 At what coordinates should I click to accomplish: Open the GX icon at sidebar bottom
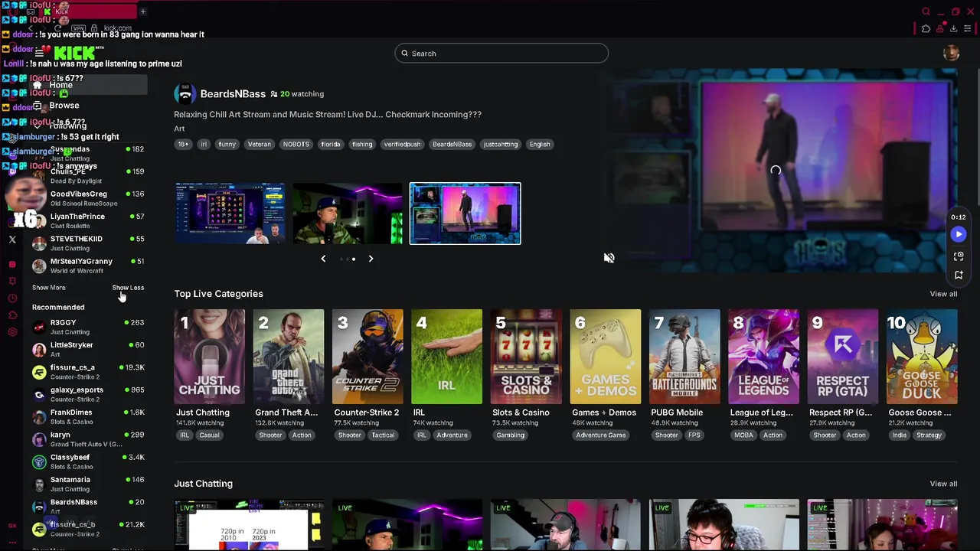pos(12,525)
